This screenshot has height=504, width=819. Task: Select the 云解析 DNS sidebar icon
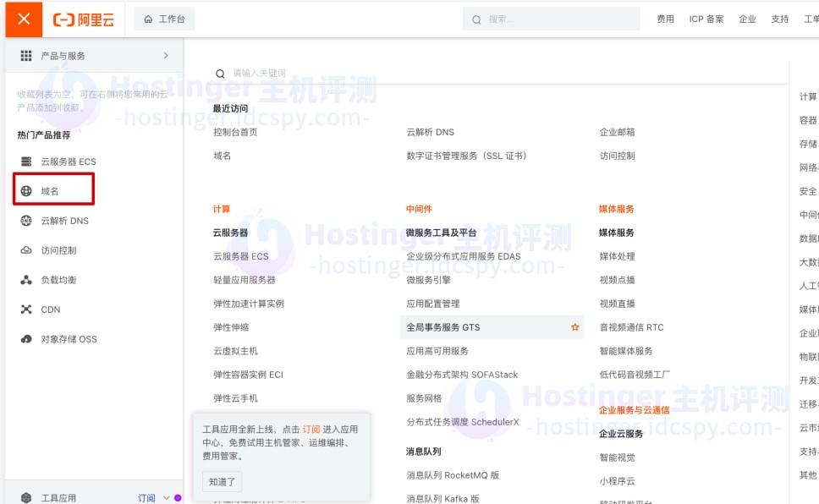click(26, 221)
